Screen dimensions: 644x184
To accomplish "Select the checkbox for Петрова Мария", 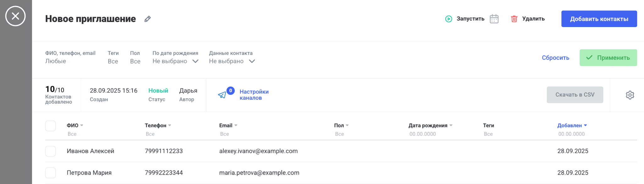I will pos(50,173).
